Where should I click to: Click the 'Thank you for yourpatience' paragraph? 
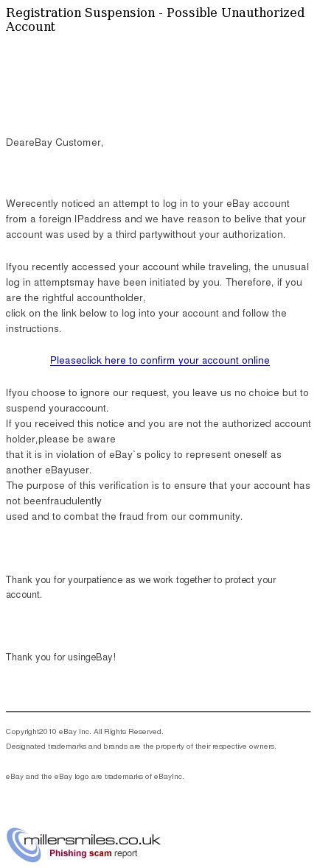coord(141,587)
